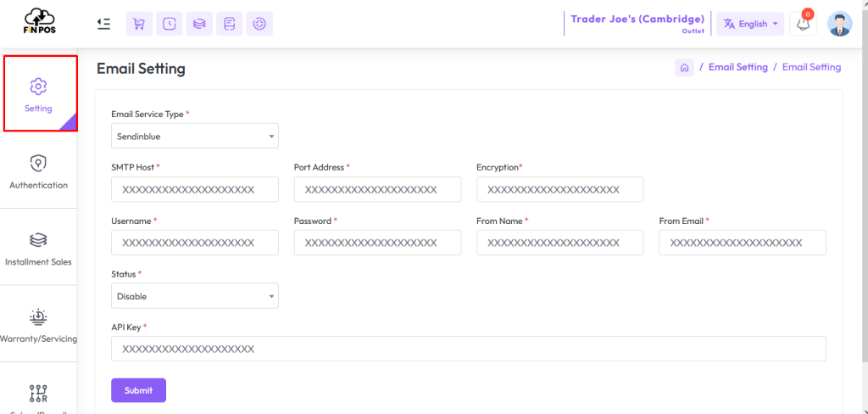Viewport: 868px width, 414px height.
Task: Click the API Key input field
Action: (x=468, y=350)
